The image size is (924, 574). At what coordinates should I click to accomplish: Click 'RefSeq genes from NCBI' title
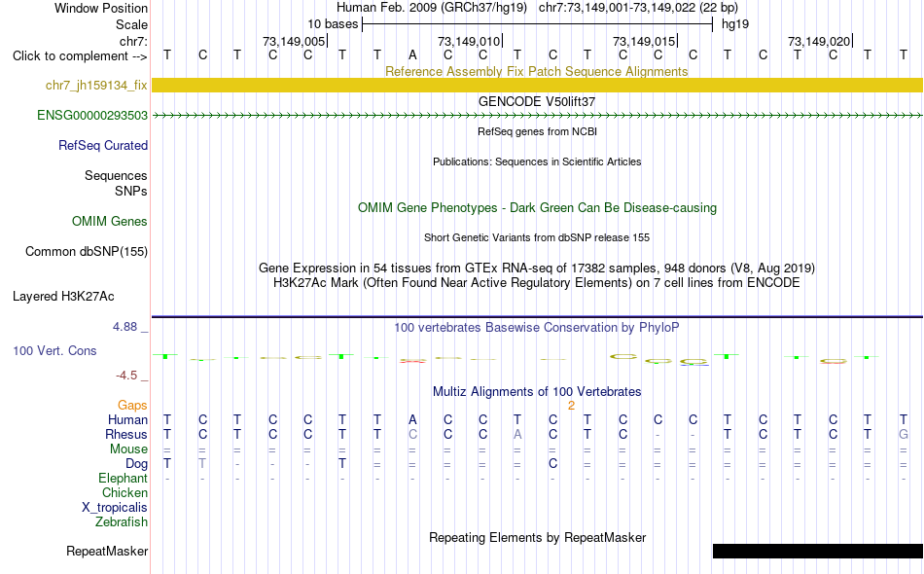(537, 131)
